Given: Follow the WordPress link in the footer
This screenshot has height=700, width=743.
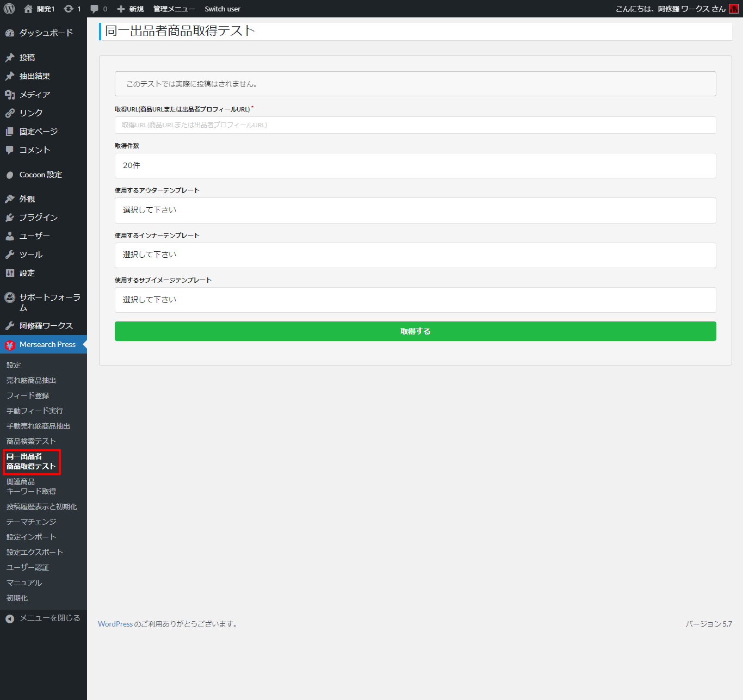Looking at the screenshot, I should (115, 624).
